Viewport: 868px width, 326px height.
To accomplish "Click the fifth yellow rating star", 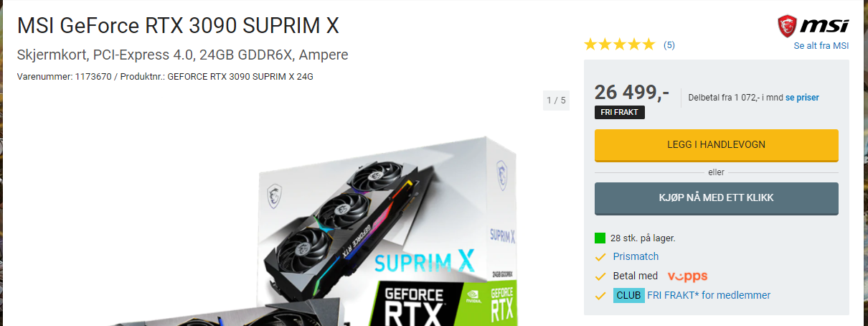I will [648, 45].
